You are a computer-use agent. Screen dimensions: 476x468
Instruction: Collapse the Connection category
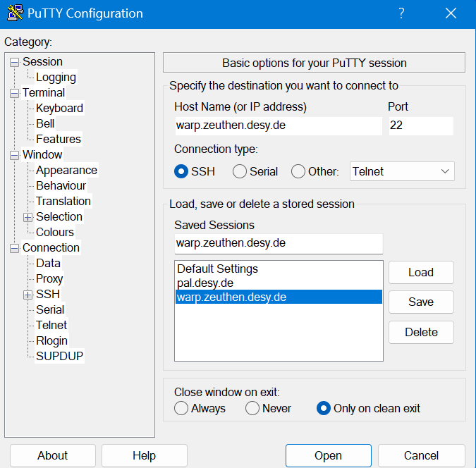tap(14, 248)
